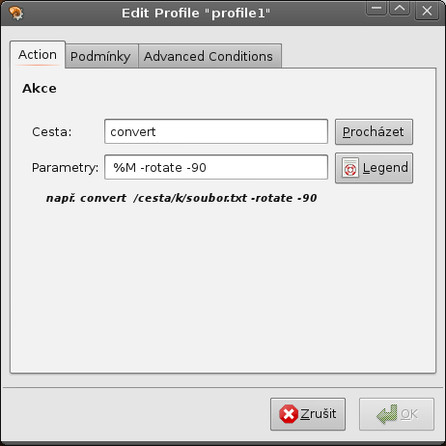Viewport: 446px width, 446px height.
Task: Click the Edit Profile "profile1" title bar
Action: 196,13
